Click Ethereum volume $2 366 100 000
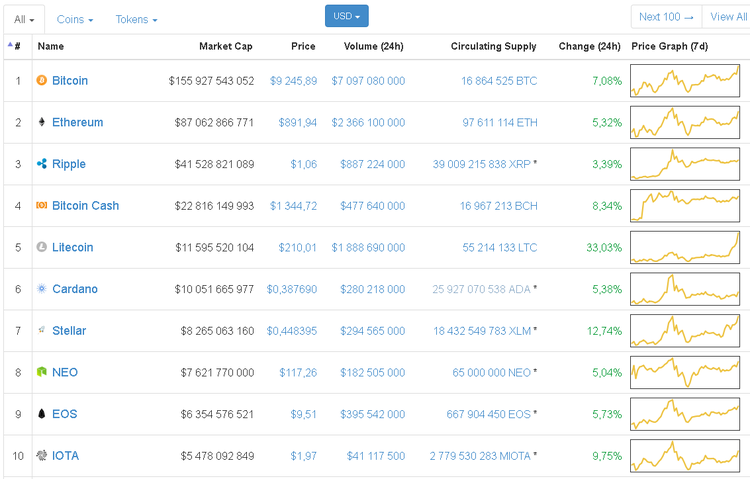750x479 pixels. [368, 123]
